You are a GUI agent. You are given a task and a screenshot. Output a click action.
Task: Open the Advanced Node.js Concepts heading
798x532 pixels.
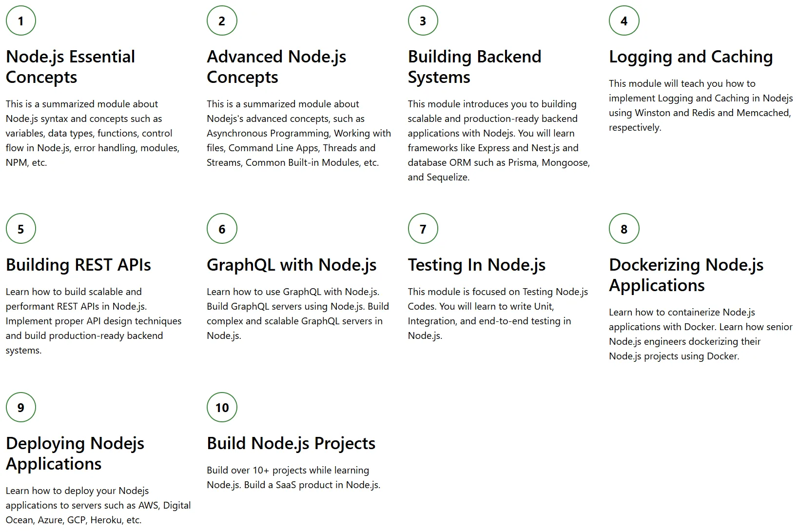point(276,67)
